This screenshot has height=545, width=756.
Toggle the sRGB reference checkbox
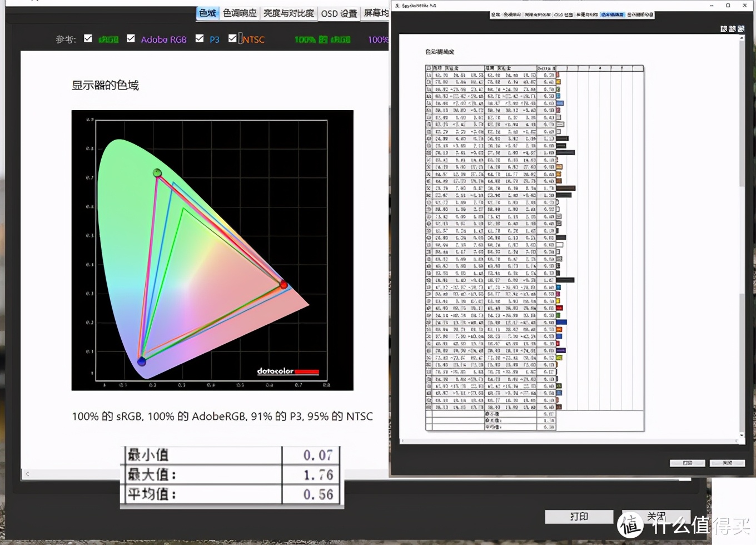[x=88, y=38]
